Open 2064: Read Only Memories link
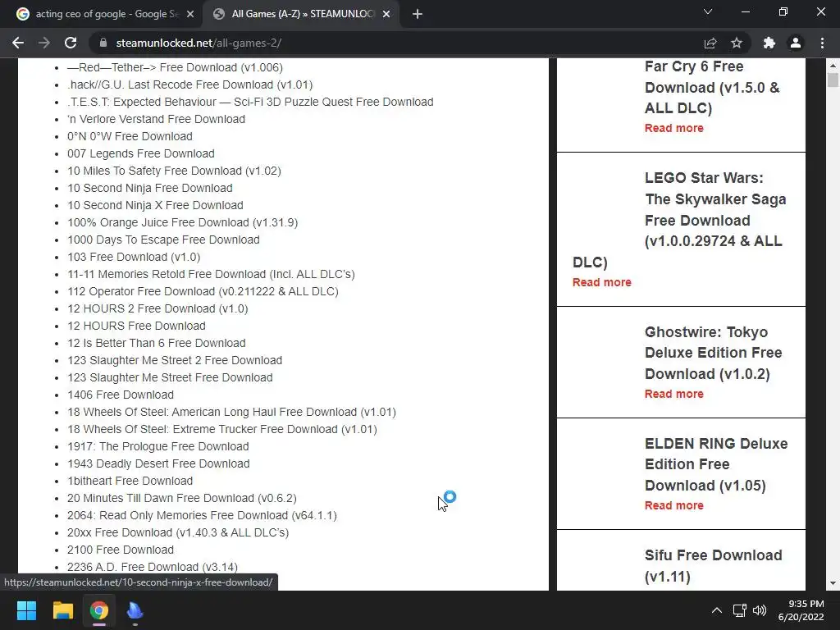The height and width of the screenshot is (630, 840). click(x=202, y=515)
